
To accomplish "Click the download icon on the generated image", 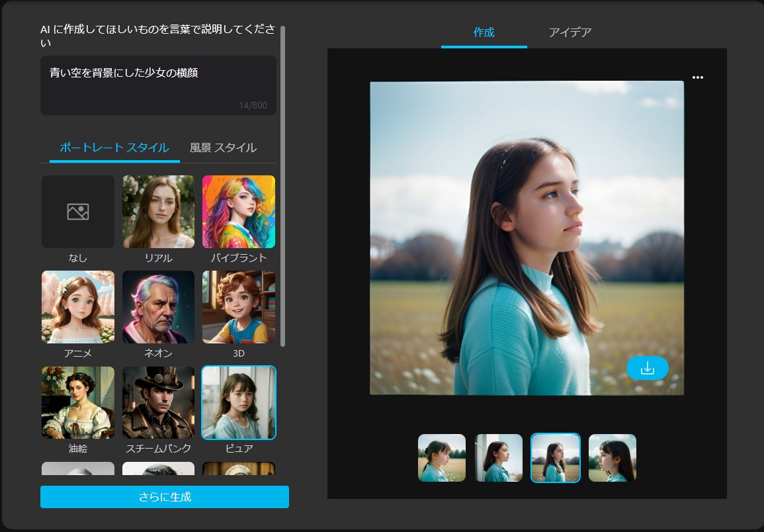I will [x=647, y=368].
